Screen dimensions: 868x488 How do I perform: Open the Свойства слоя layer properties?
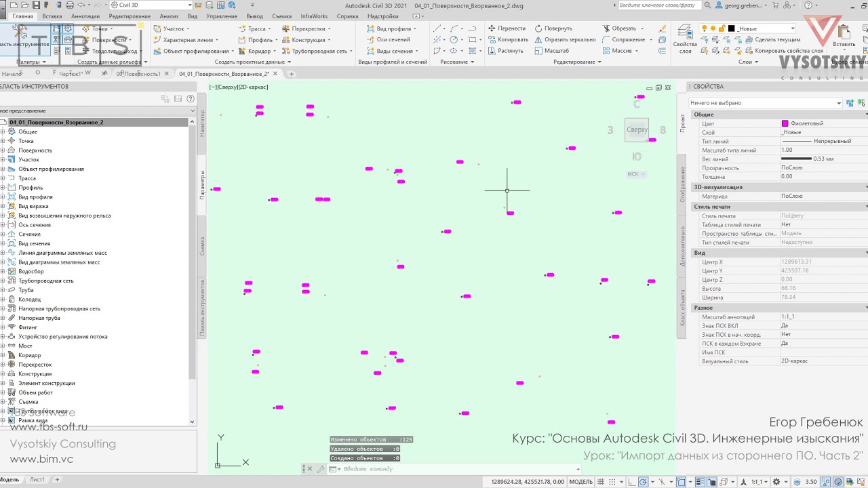pyautogui.click(x=685, y=39)
